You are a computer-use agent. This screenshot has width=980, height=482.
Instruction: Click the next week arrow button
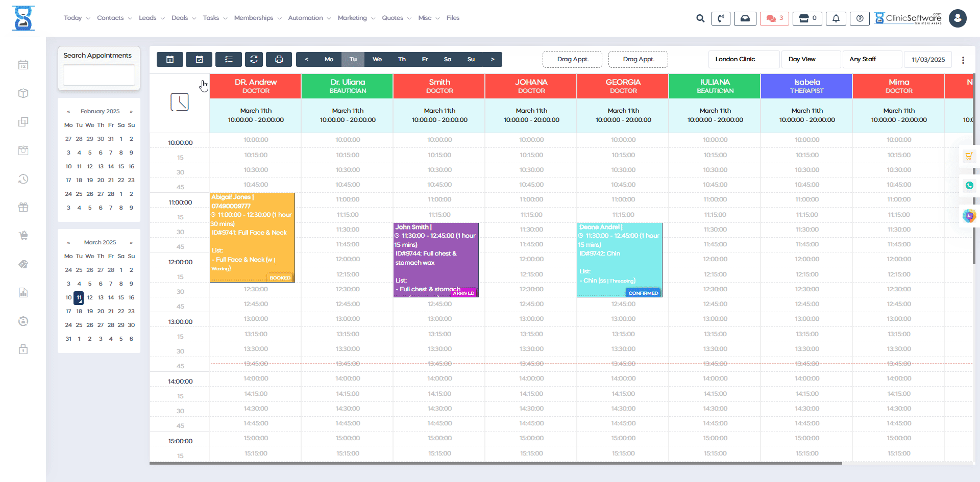(493, 59)
